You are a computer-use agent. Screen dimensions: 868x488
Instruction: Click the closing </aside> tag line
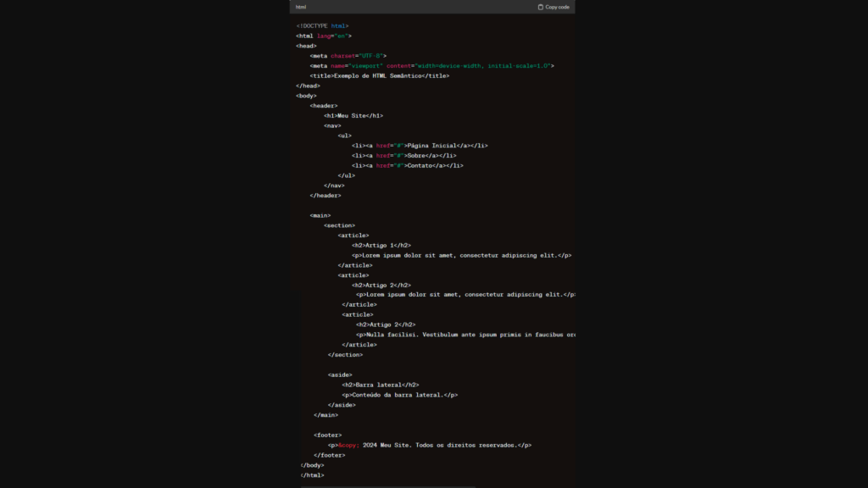point(342,405)
